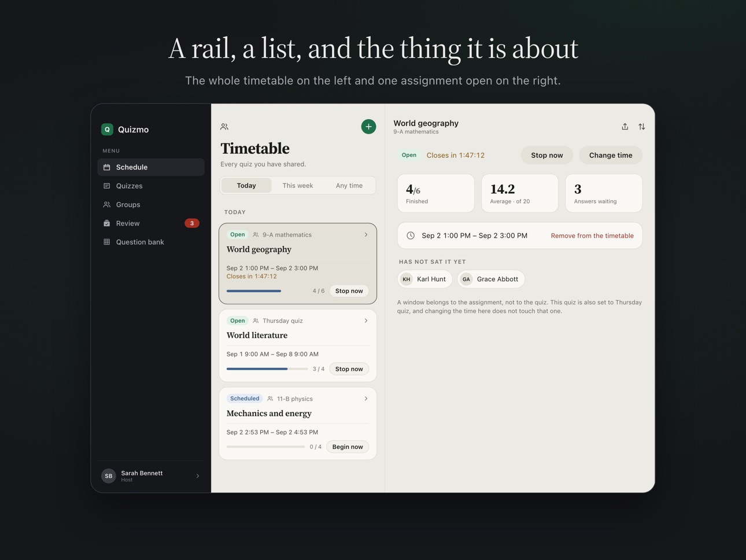Go to Groups in the sidebar
The width and height of the screenshot is (746, 560).
point(151,205)
